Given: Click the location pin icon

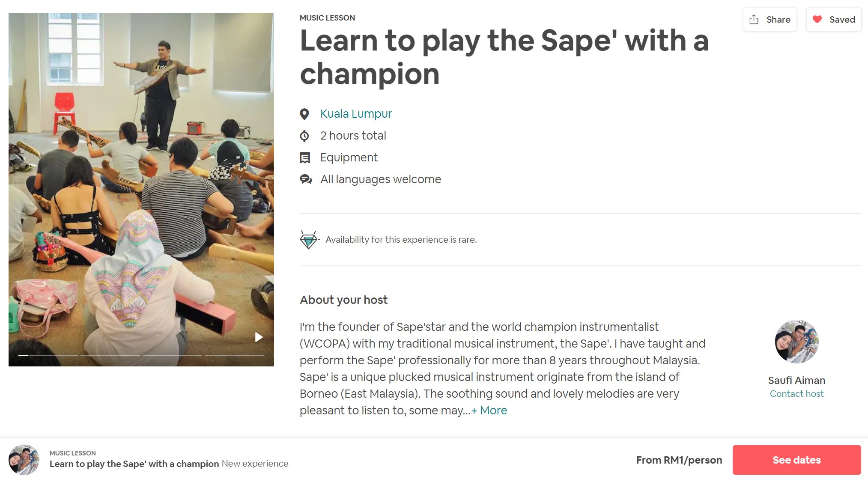Looking at the screenshot, I should (304, 114).
